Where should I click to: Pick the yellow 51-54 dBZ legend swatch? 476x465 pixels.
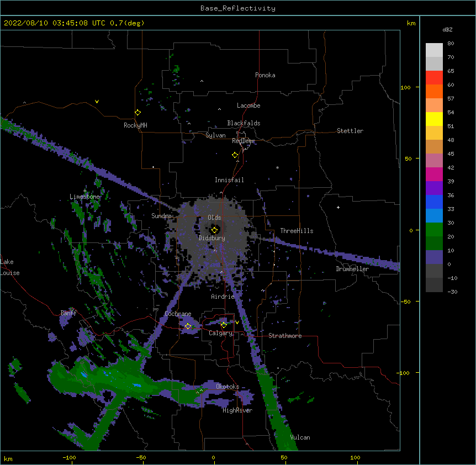click(434, 119)
